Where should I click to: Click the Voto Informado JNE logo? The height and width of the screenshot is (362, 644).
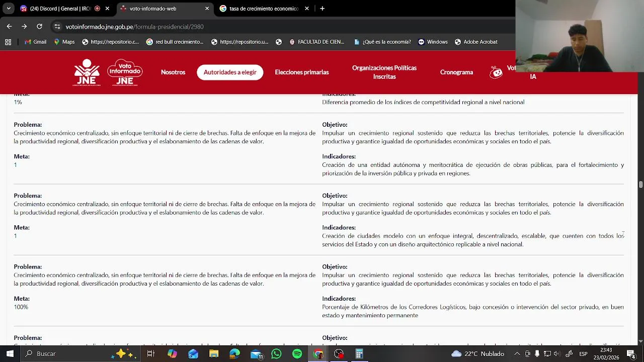[x=125, y=72]
